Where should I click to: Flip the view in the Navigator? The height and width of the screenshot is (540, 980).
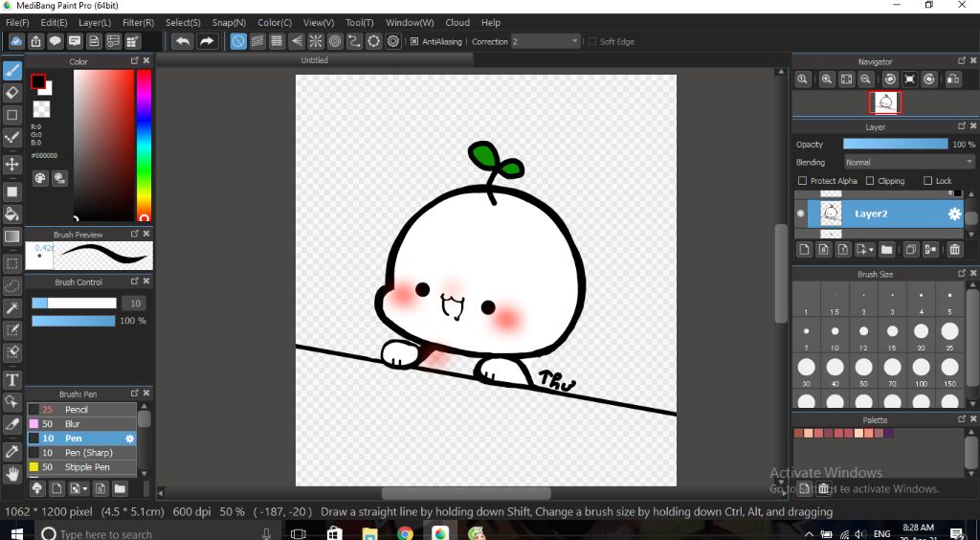click(953, 79)
